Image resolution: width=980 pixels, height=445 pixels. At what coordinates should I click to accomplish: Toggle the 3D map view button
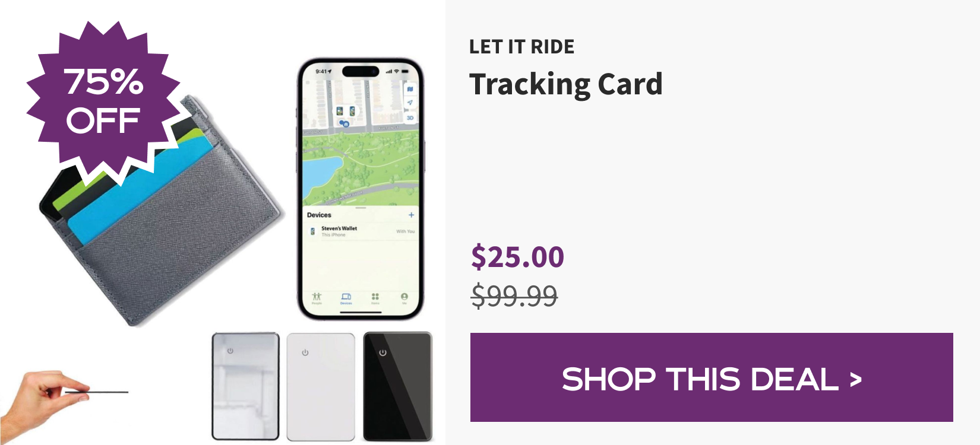pos(410,117)
